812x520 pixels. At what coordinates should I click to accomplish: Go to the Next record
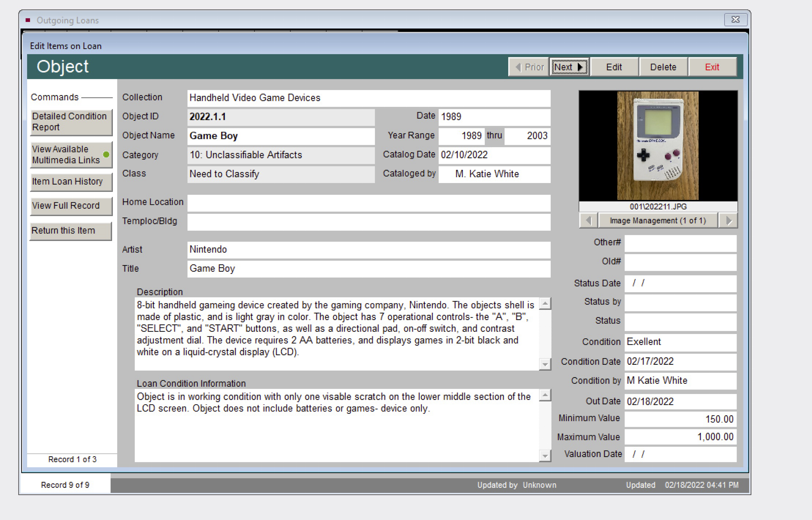point(569,67)
